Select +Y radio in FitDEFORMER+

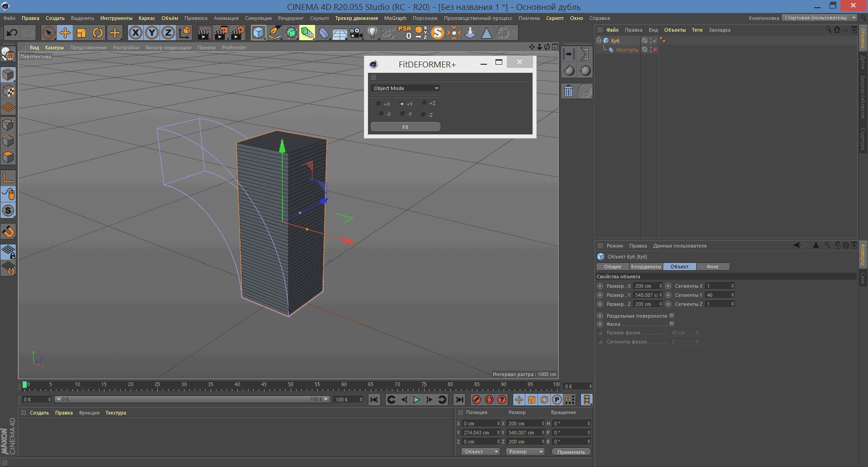pos(402,104)
